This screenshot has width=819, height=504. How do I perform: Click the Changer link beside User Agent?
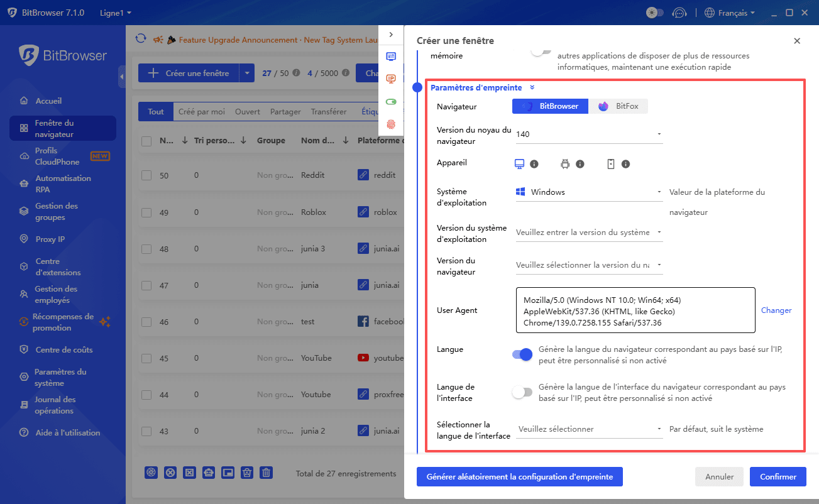(776, 310)
